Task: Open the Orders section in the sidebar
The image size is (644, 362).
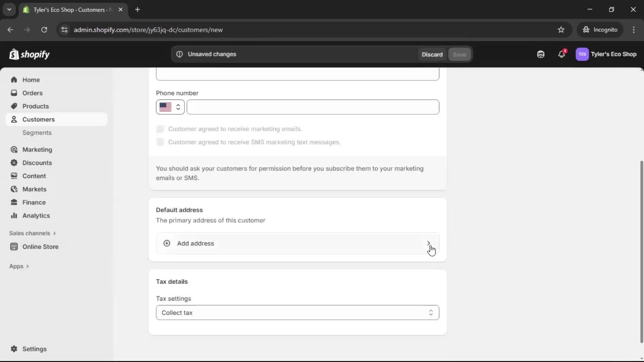Action: pyautogui.click(x=33, y=93)
